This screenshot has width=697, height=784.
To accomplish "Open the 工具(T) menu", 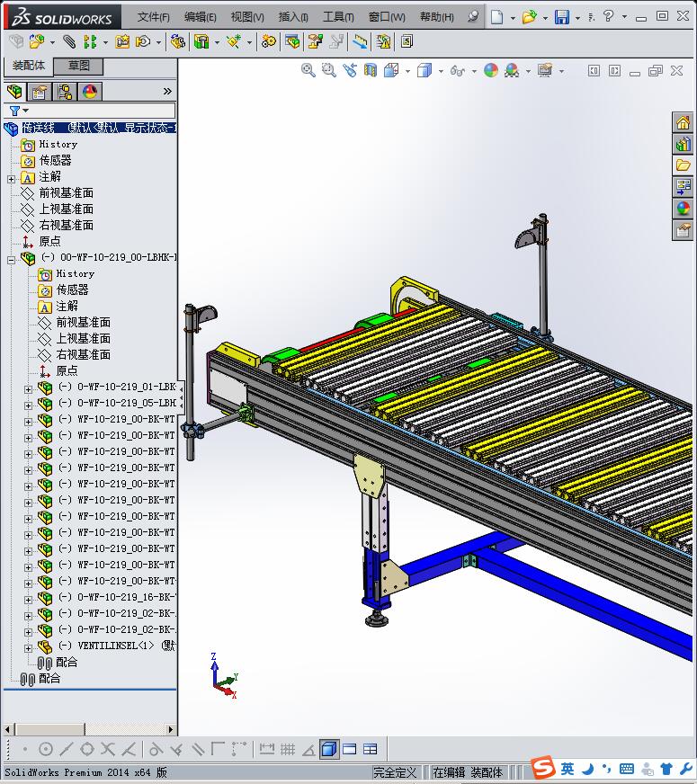I will 338,17.
